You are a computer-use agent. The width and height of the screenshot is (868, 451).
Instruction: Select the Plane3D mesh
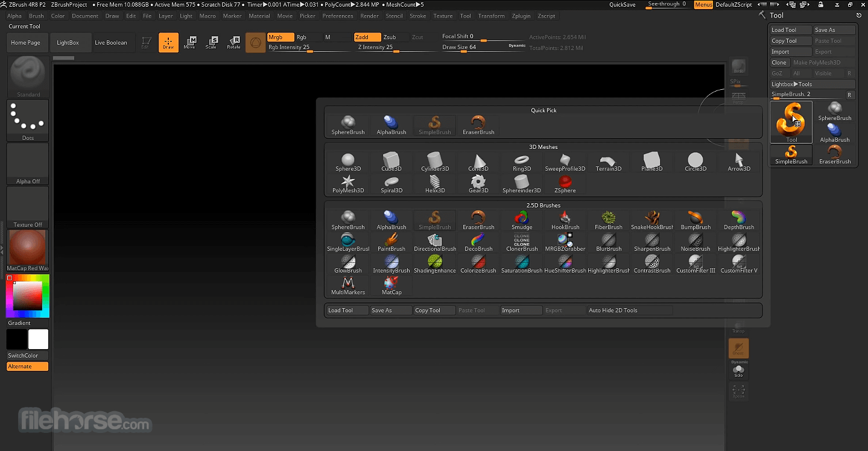click(652, 162)
